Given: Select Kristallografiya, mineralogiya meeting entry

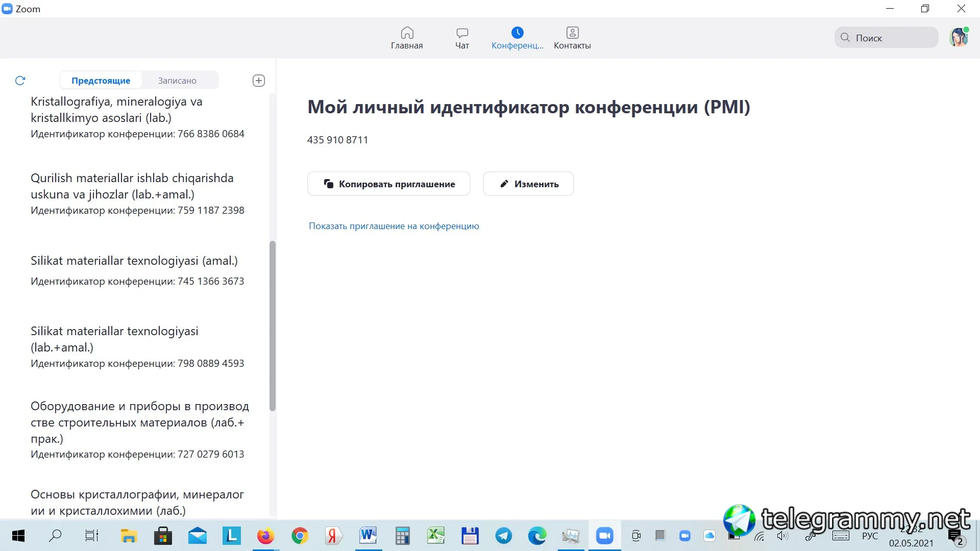Looking at the screenshot, I should click(116, 110).
